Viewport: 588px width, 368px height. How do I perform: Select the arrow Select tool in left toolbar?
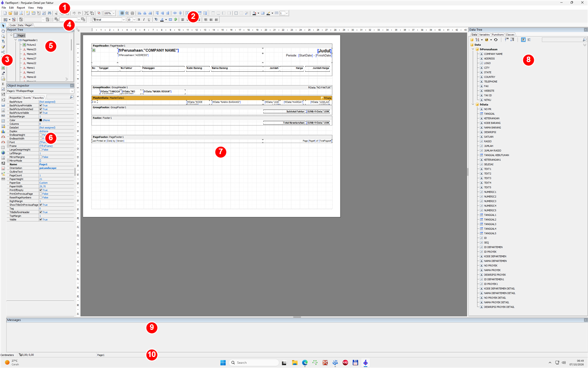(3, 26)
